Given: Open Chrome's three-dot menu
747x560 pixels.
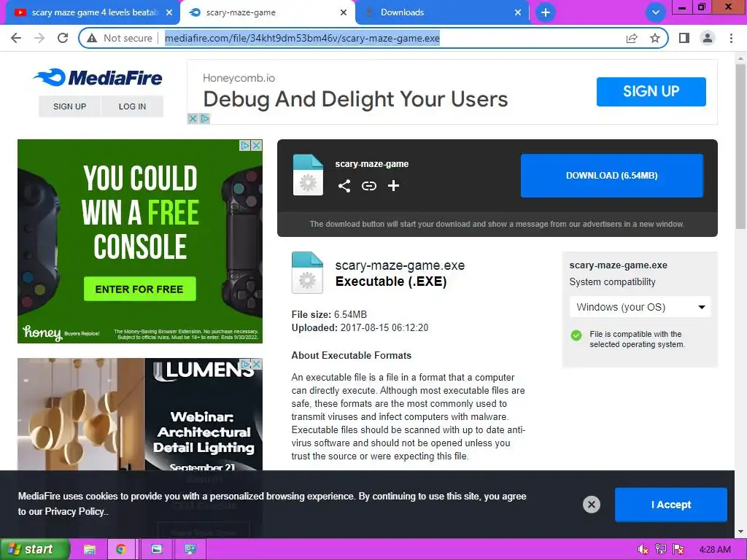Looking at the screenshot, I should tap(731, 38).
